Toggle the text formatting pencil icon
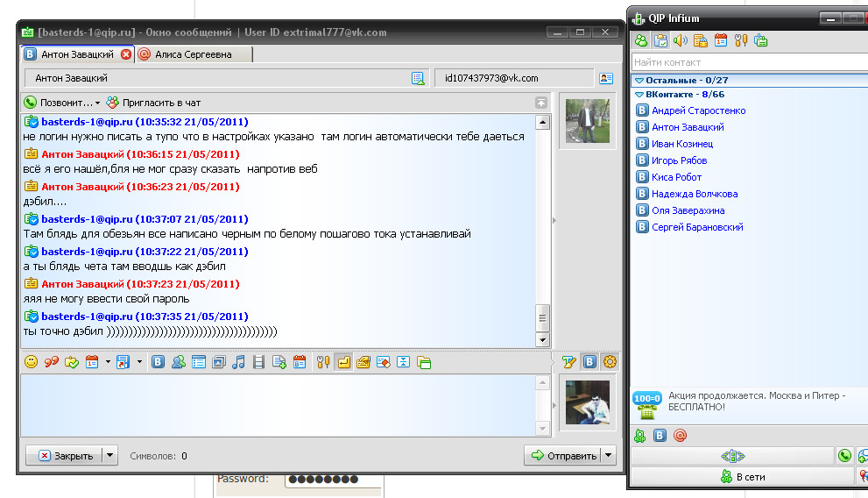 [x=568, y=362]
